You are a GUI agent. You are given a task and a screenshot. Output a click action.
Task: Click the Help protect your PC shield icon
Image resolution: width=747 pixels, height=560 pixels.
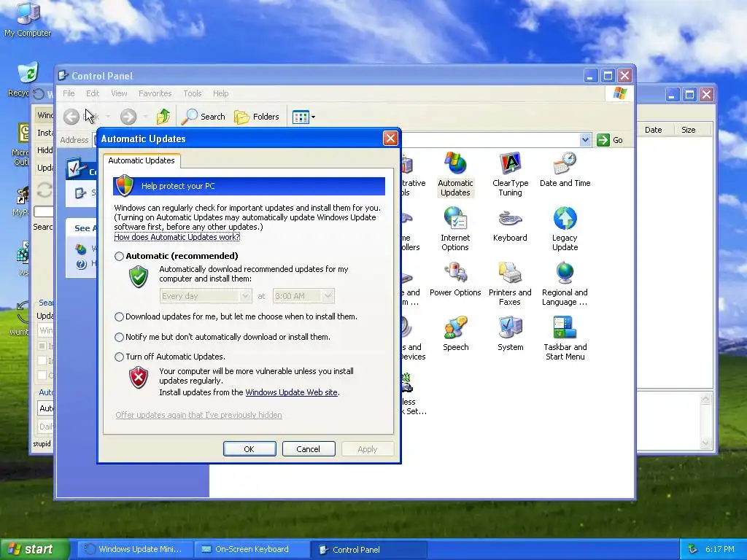tap(125, 186)
